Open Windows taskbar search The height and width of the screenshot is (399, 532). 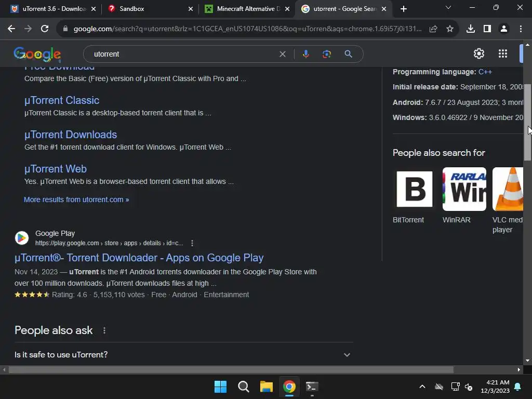pos(244,387)
